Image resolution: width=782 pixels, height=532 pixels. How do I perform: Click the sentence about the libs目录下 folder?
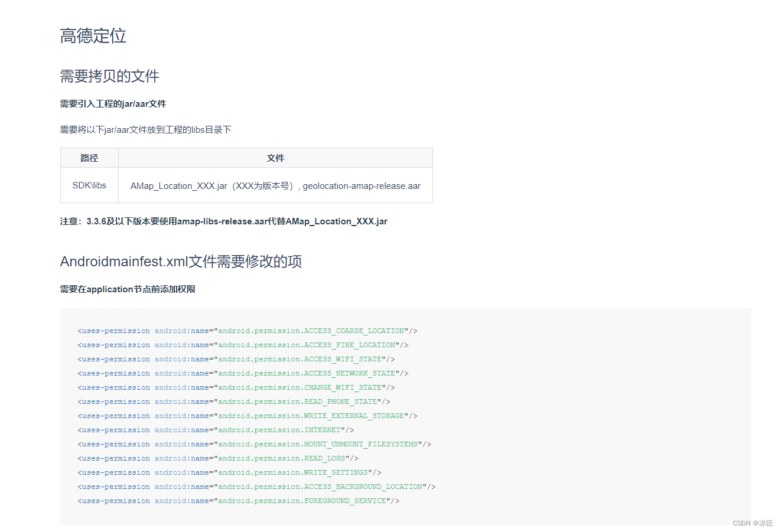click(x=145, y=130)
